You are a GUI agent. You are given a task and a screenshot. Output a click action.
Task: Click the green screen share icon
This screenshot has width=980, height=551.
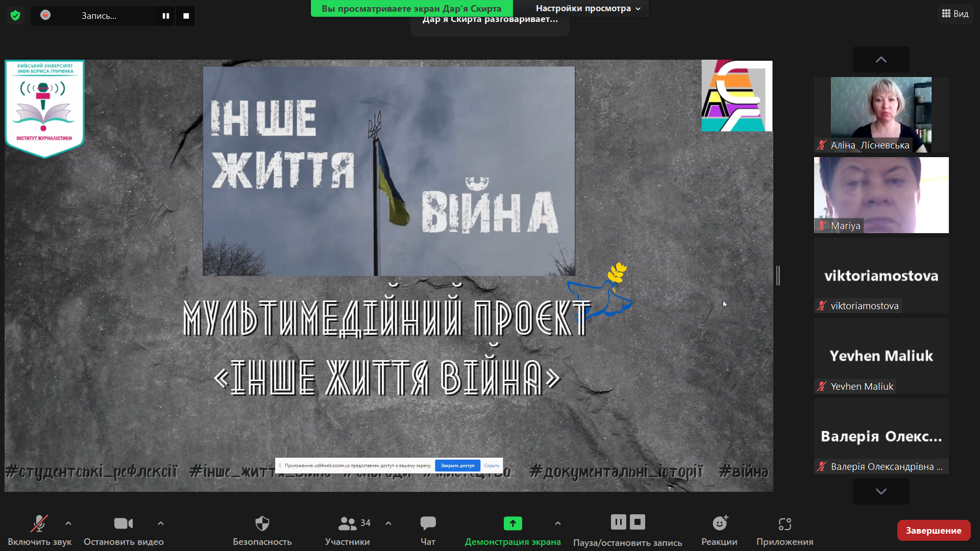(x=512, y=523)
